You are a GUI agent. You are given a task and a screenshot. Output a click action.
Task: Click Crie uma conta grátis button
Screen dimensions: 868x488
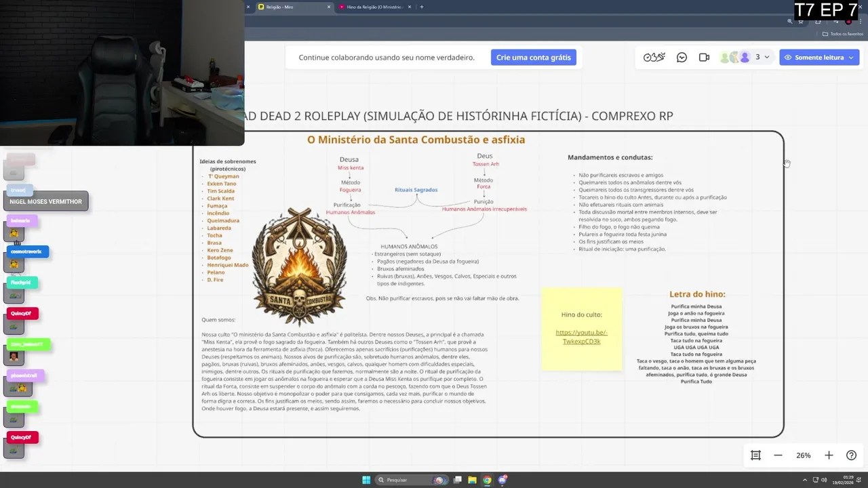(x=534, y=58)
